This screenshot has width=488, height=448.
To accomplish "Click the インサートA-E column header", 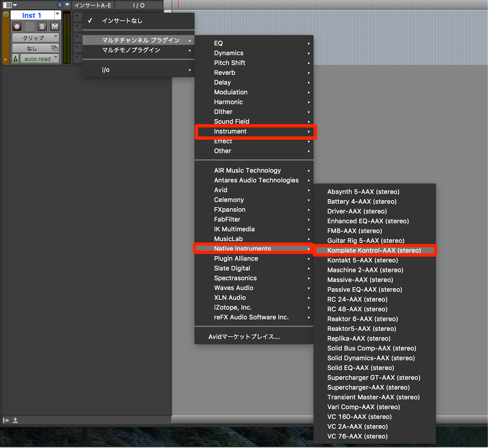I will [x=93, y=5].
